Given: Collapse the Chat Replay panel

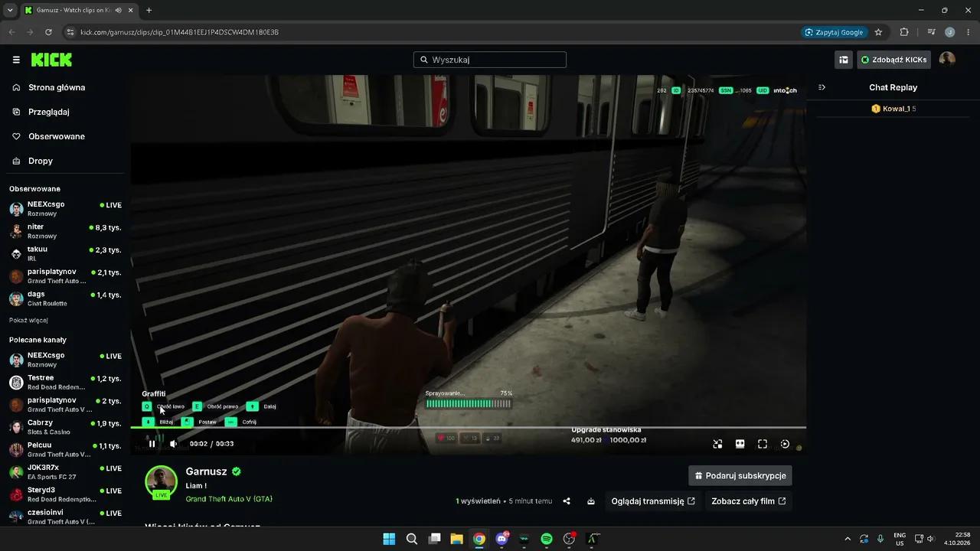Looking at the screenshot, I should tap(822, 87).
